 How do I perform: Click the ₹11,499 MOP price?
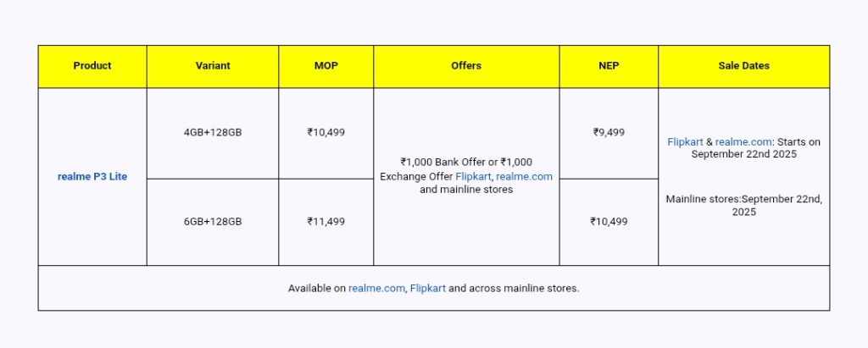(x=325, y=221)
